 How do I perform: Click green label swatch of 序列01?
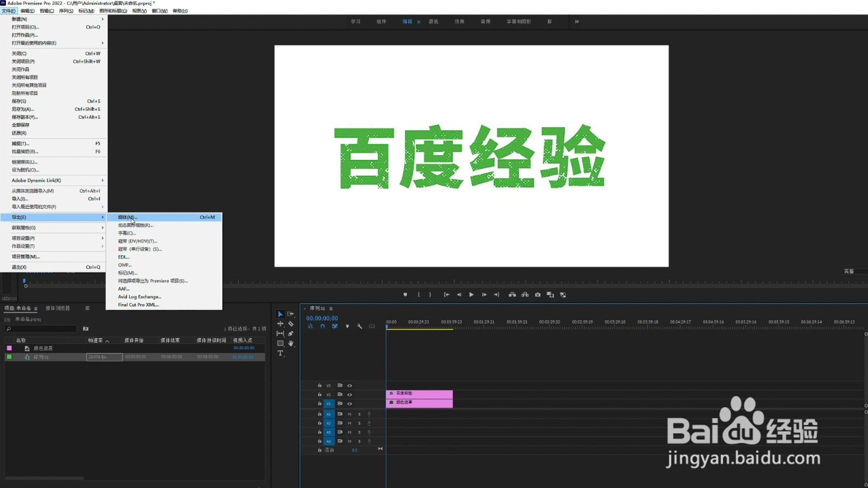pyautogui.click(x=9, y=357)
